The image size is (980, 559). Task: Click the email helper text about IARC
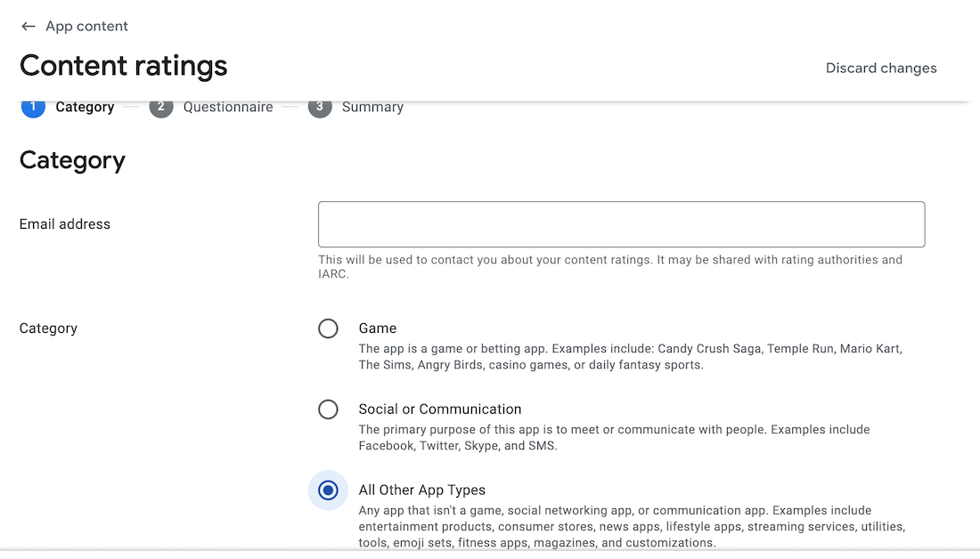tap(610, 267)
